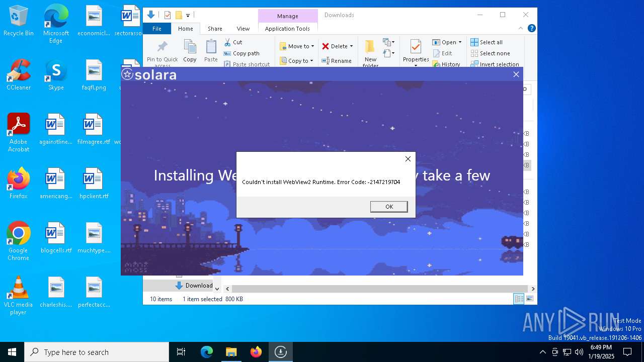Click Cut in the clipboard group
Viewport: 644px width, 362px height.
(233, 42)
